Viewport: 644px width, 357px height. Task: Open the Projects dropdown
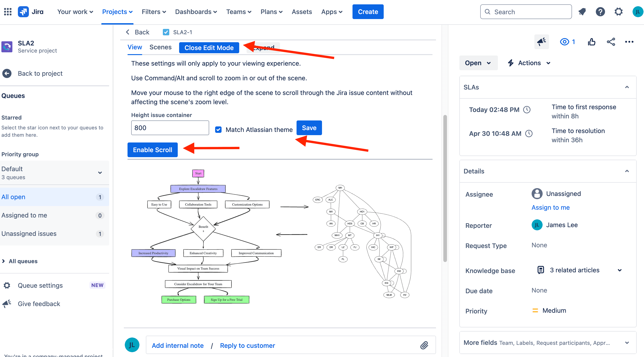tap(117, 11)
